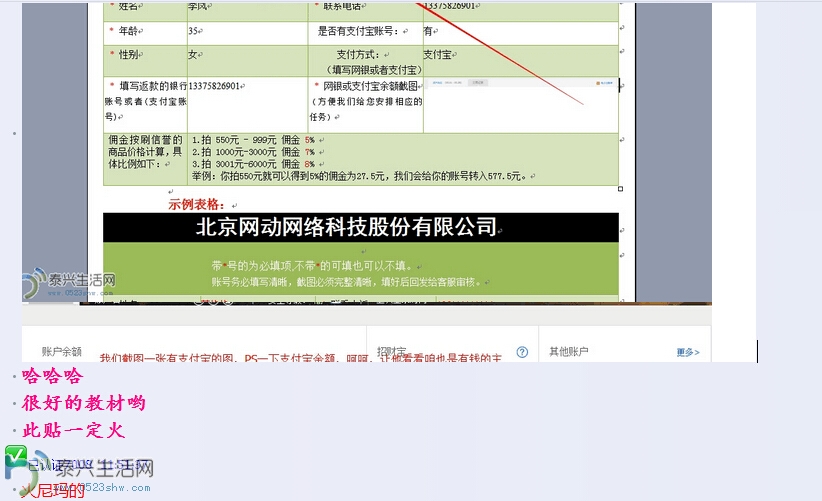Click the 是否有支付宝账号 answer cell 有
Image resolution: width=822 pixels, height=501 pixels.
click(x=519, y=32)
